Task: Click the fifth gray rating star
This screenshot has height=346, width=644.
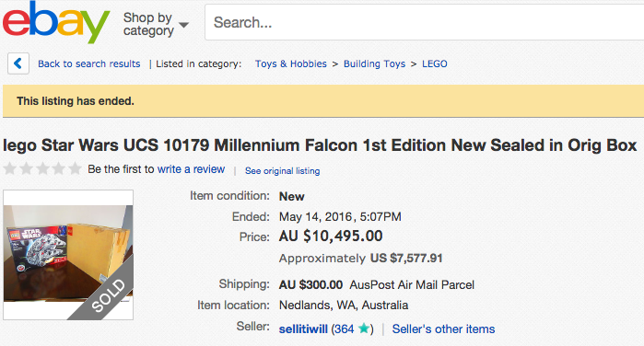Action: pyautogui.click(x=75, y=168)
